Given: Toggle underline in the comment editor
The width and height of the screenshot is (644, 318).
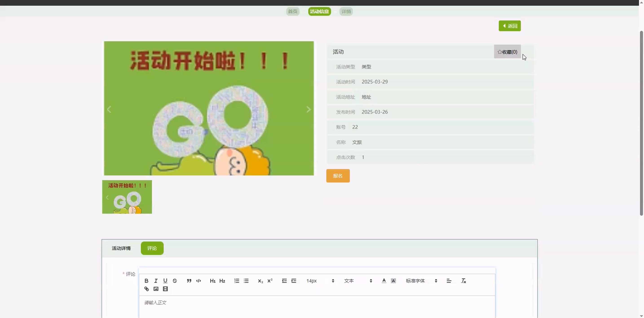Looking at the screenshot, I should (165, 281).
